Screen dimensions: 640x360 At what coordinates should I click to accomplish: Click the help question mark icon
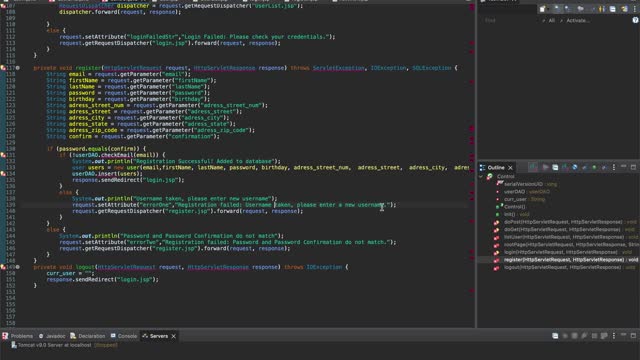pyautogui.click(x=635, y=20)
